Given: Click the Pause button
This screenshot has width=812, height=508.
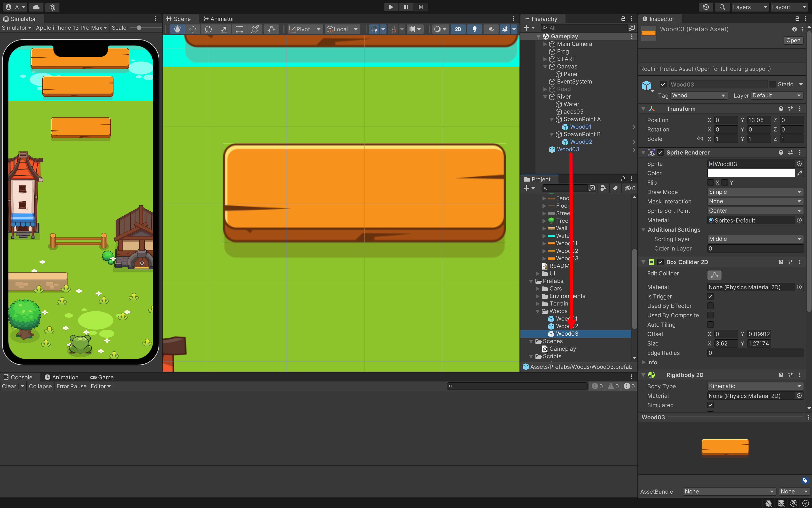Looking at the screenshot, I should [x=406, y=7].
